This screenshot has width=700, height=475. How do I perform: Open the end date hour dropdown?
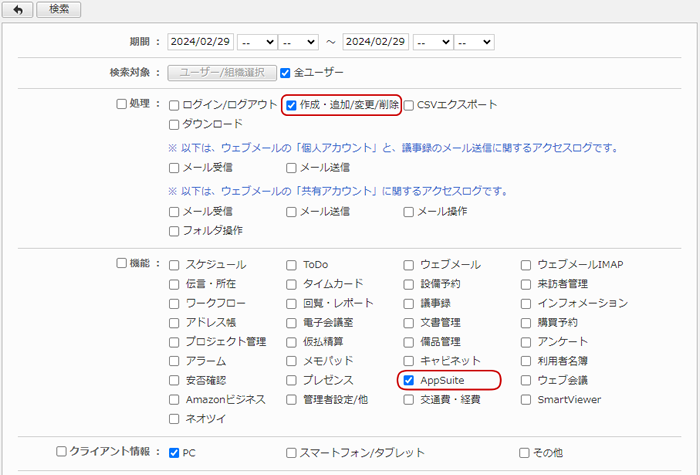(433, 42)
